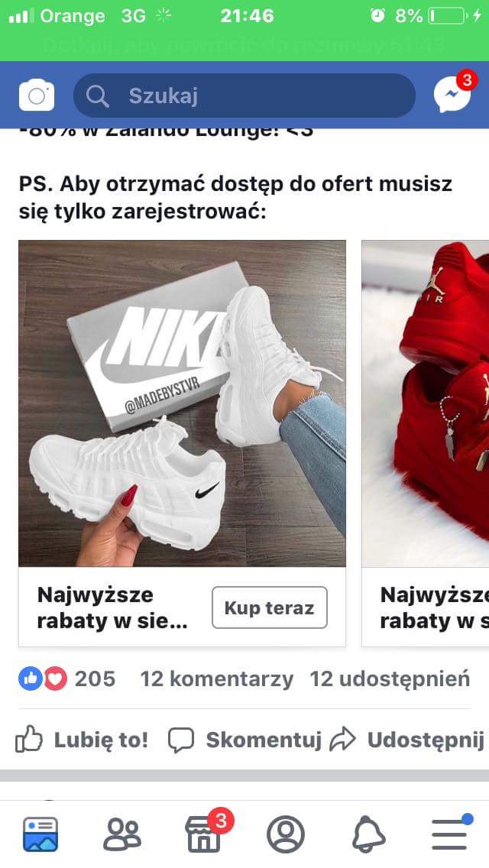Open the 205 reactions list
Screen dimensions: 489x868
point(67,679)
